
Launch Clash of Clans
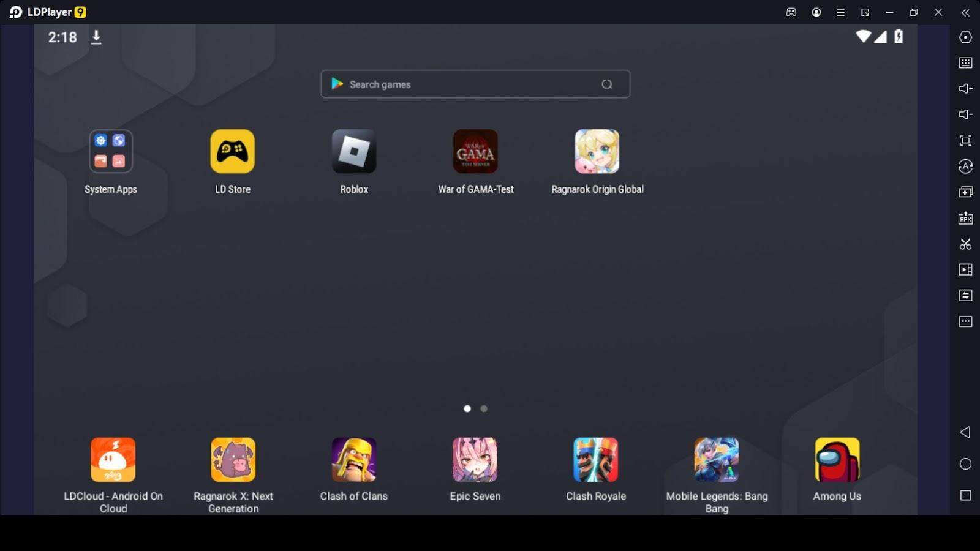tap(354, 460)
